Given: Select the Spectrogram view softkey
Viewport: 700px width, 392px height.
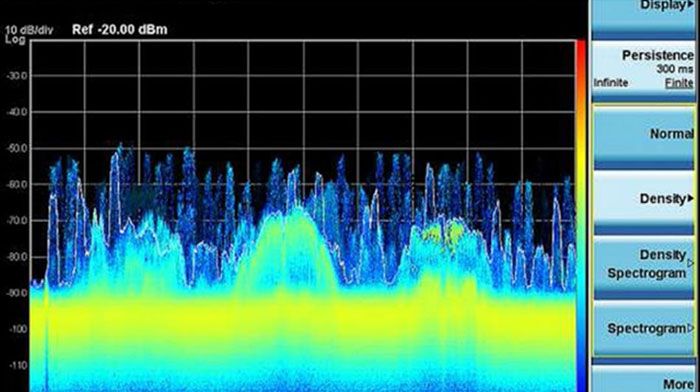Looking at the screenshot, I should tap(643, 329).
